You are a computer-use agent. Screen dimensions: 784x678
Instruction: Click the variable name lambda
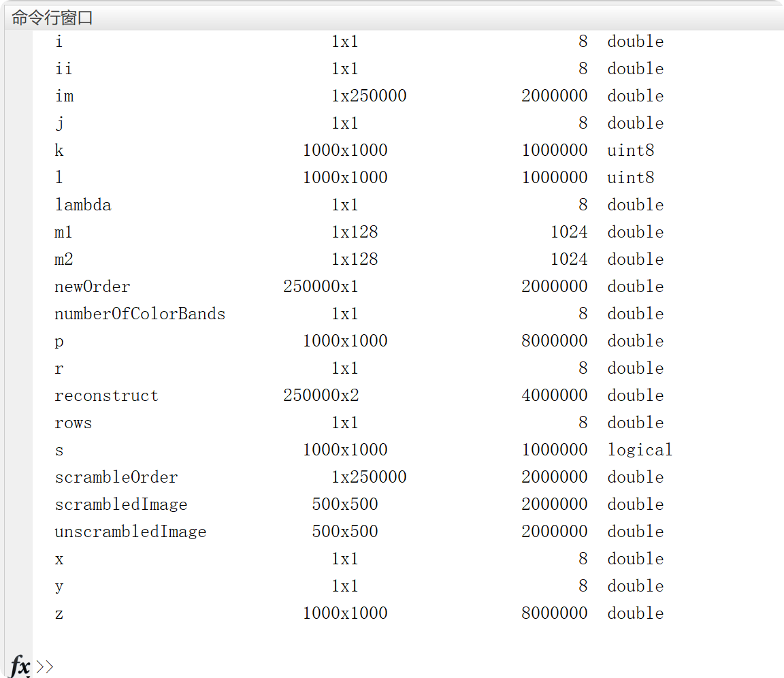pos(82,205)
